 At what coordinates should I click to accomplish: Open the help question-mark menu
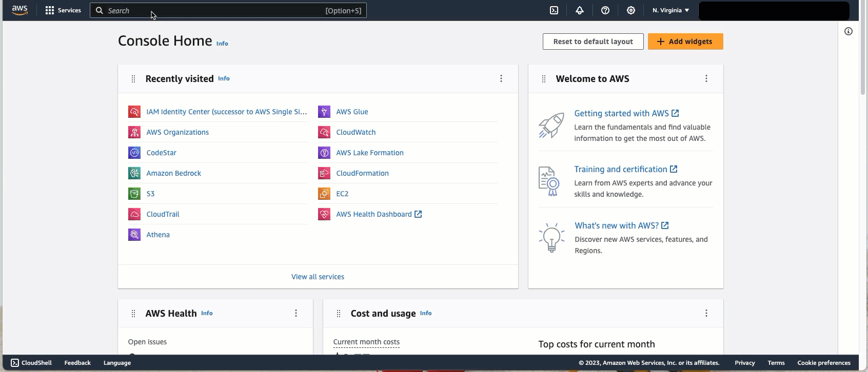(605, 10)
